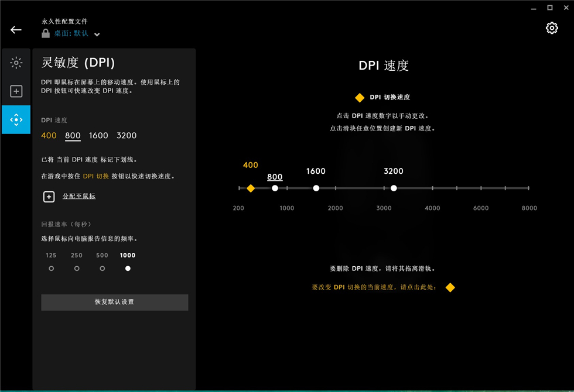Select the 1000 report rate option
Image resolution: width=574 pixels, height=392 pixels.
127,268
